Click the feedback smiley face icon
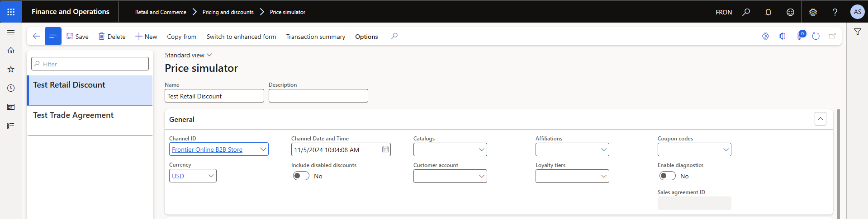This screenshot has height=219, width=868. pyautogui.click(x=790, y=12)
